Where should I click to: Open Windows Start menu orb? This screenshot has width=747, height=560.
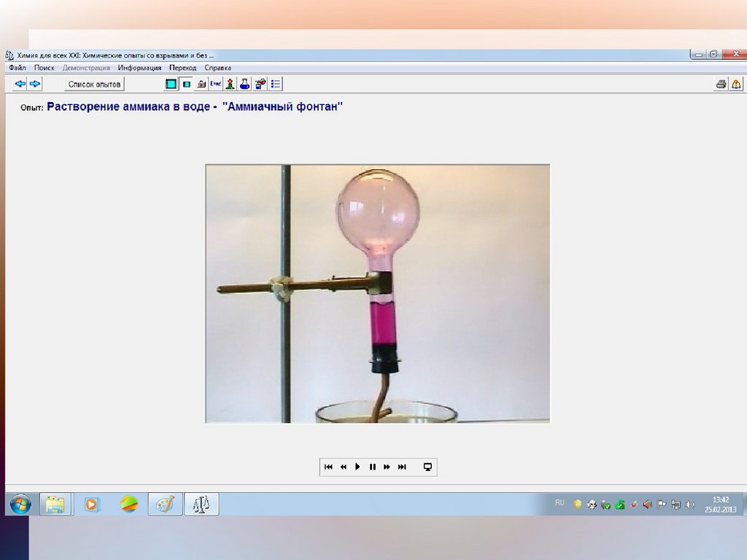click(20, 504)
